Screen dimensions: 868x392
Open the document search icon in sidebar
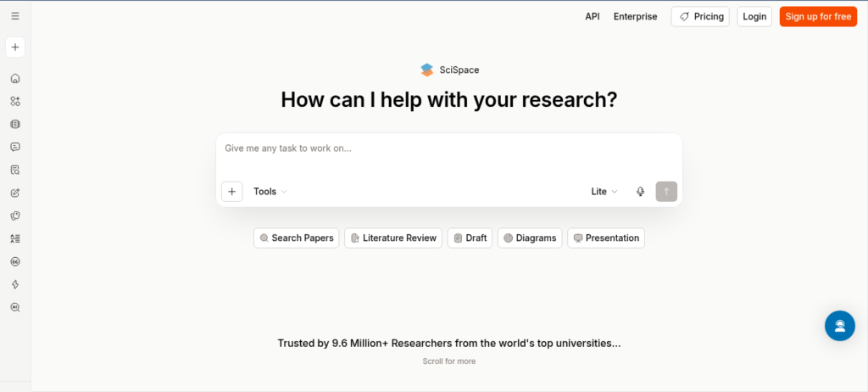(x=15, y=171)
